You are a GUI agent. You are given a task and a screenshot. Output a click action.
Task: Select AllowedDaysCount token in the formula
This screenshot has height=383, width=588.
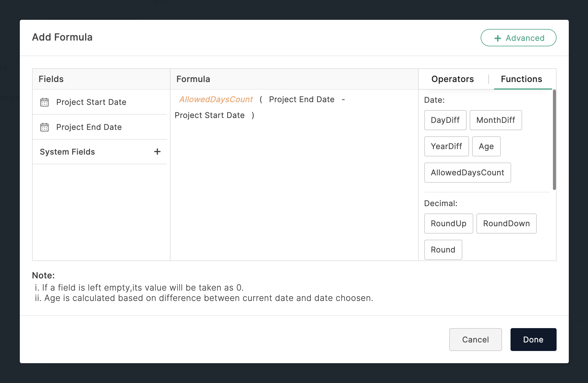coord(216,99)
